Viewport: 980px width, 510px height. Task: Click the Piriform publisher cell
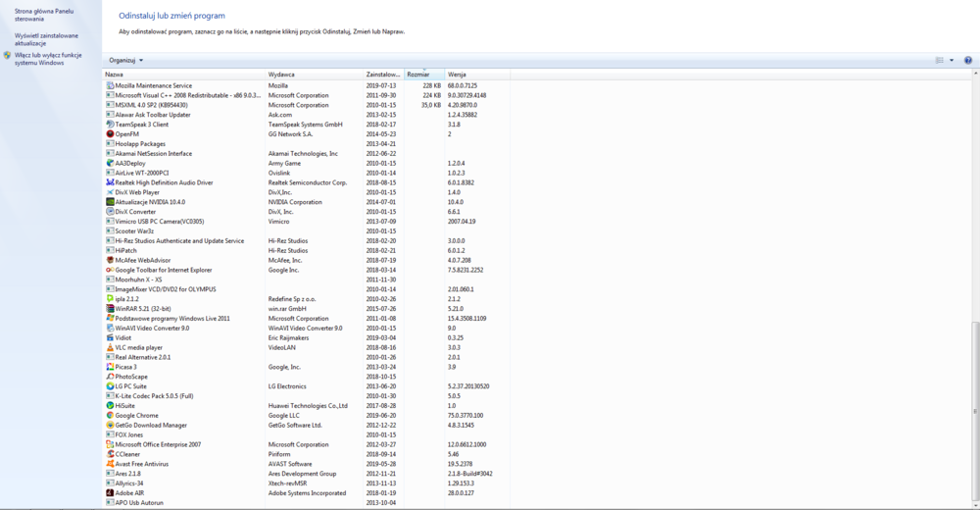(279, 454)
